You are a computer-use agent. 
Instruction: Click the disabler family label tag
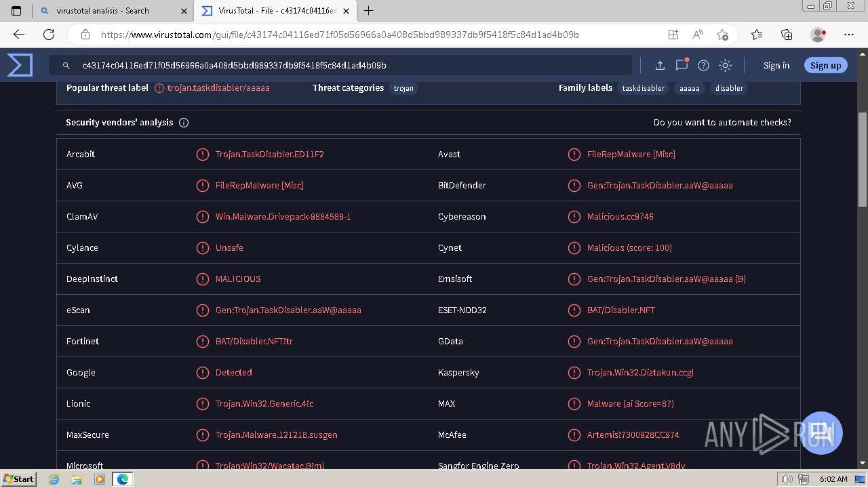coord(730,88)
